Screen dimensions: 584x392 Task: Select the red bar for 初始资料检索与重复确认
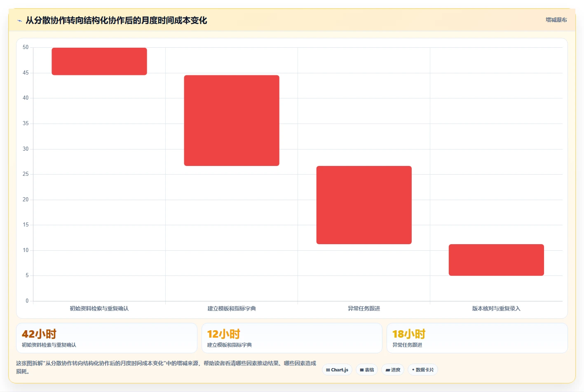pos(99,61)
